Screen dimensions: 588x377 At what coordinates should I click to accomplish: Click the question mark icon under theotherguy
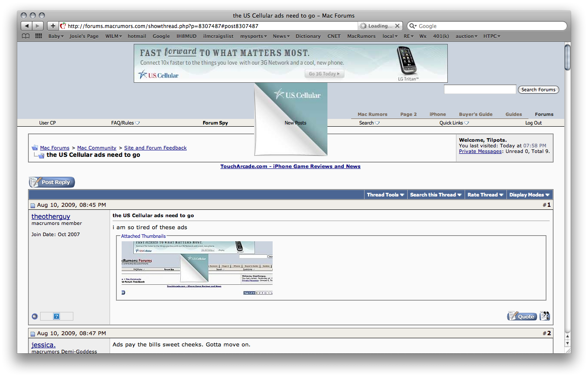pyautogui.click(x=57, y=316)
